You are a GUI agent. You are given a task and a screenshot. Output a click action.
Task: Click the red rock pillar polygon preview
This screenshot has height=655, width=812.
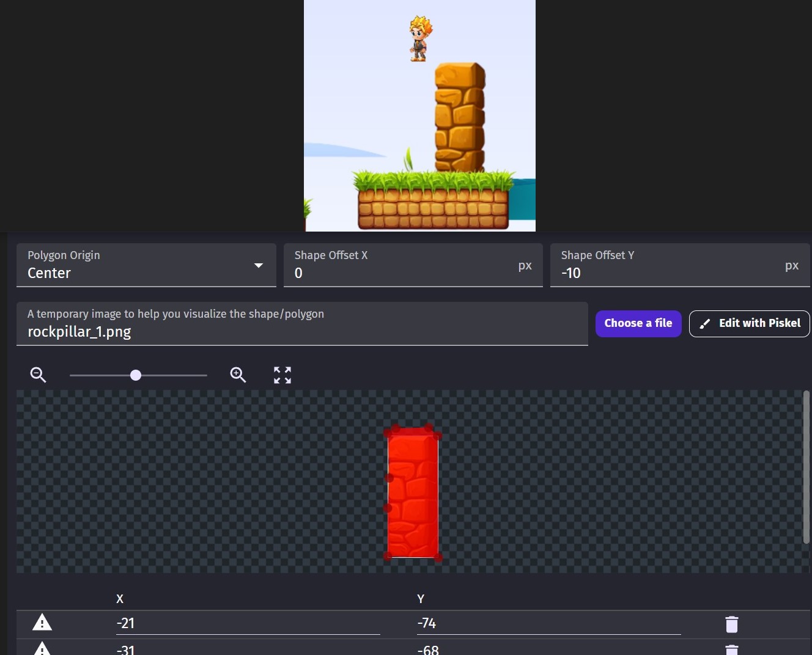coord(413,492)
